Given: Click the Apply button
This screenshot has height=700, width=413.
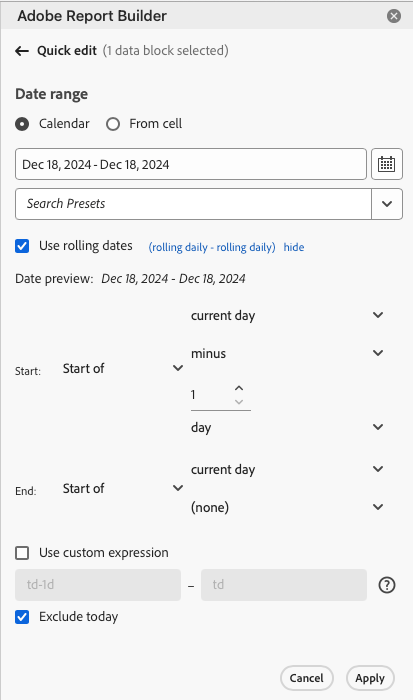Looking at the screenshot, I should (370, 678).
